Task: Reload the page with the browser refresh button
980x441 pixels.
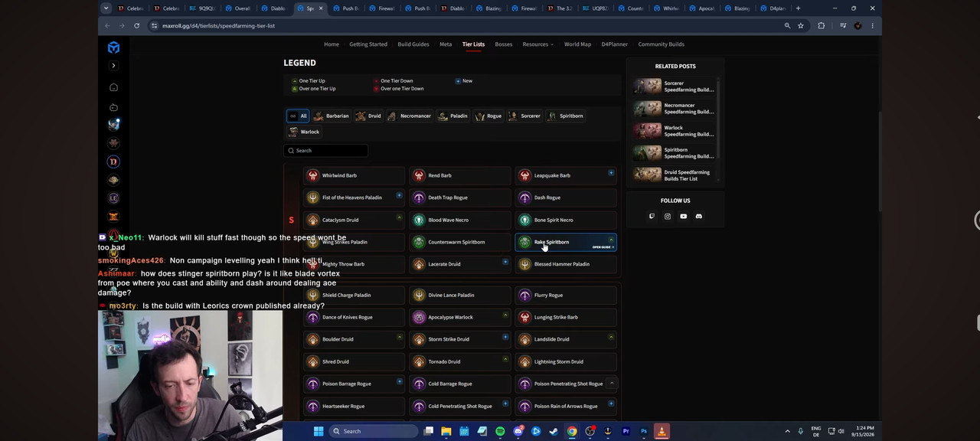Action: point(136,25)
